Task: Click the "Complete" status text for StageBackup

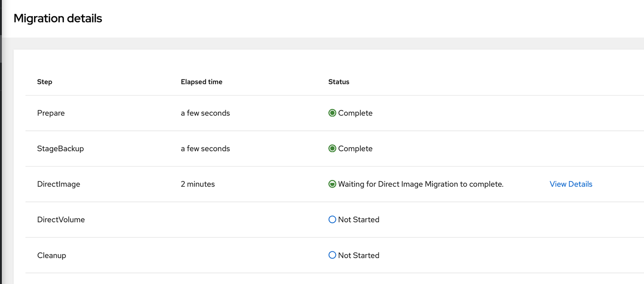Action: 355,149
